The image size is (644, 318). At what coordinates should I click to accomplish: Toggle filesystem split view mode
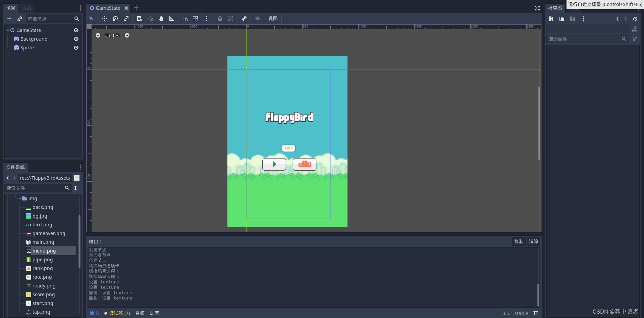(x=77, y=178)
